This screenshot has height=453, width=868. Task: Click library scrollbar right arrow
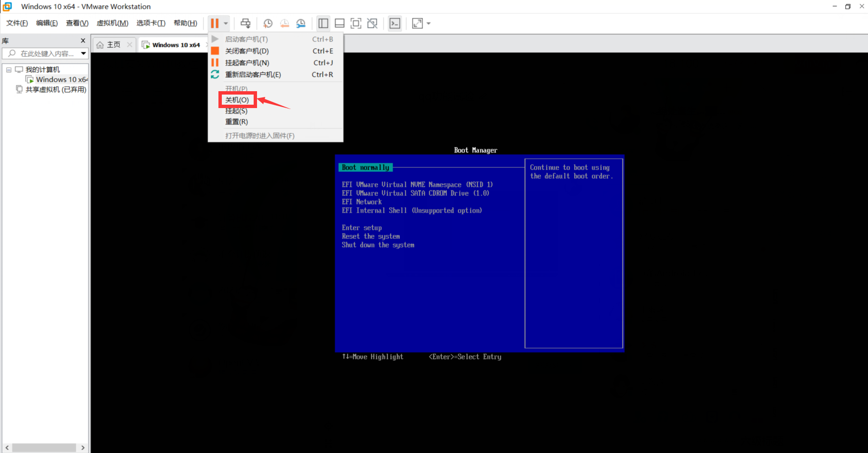[x=83, y=448]
